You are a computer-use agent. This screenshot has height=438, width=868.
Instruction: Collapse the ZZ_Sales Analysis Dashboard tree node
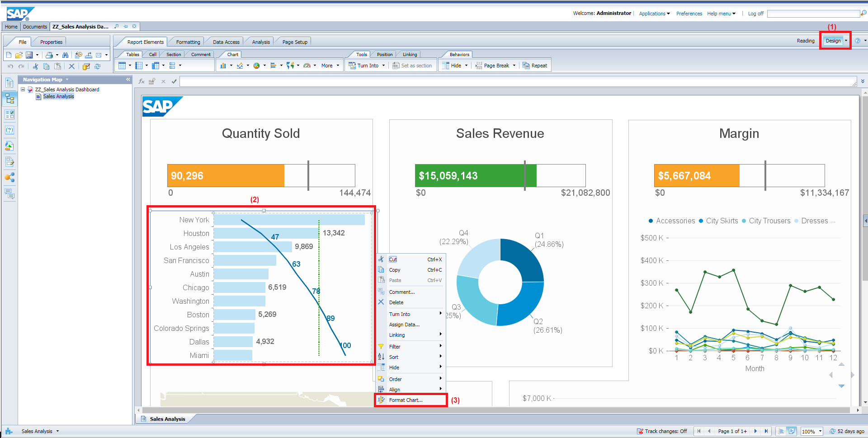tap(23, 89)
